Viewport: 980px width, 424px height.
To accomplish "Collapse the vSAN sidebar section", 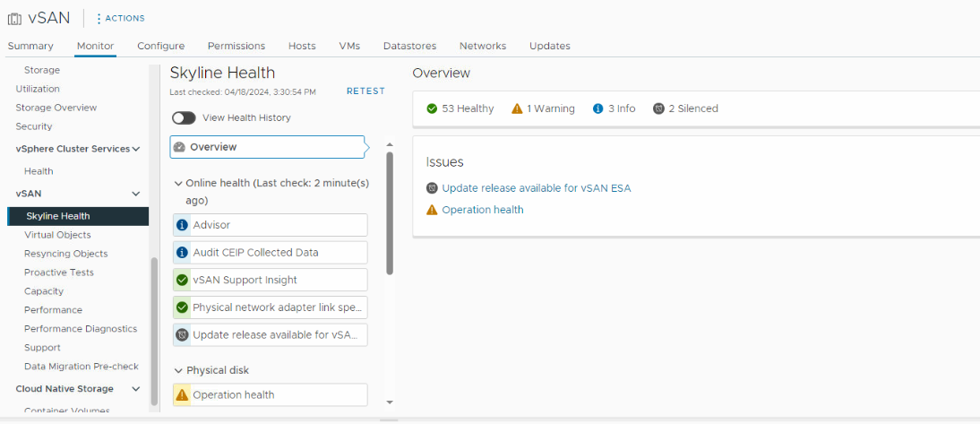I will click(135, 194).
